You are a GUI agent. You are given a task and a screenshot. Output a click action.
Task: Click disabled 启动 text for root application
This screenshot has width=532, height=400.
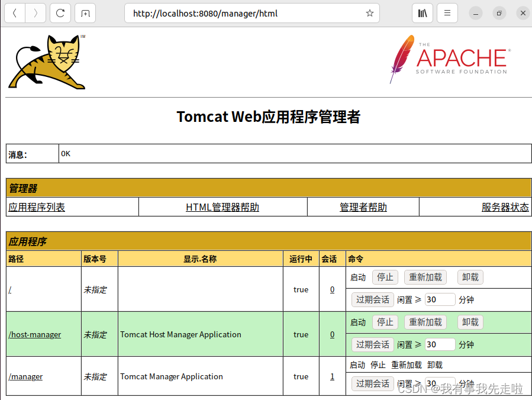358,278
